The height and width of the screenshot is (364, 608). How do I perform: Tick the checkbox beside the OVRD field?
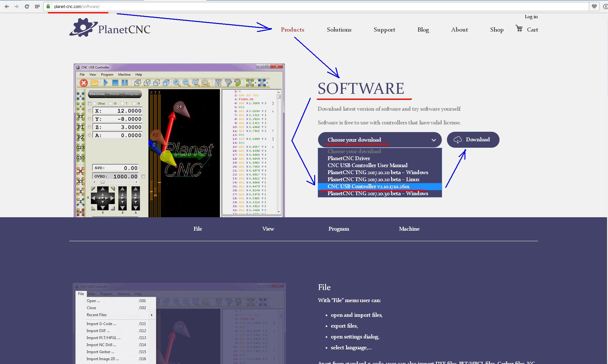[143, 176]
